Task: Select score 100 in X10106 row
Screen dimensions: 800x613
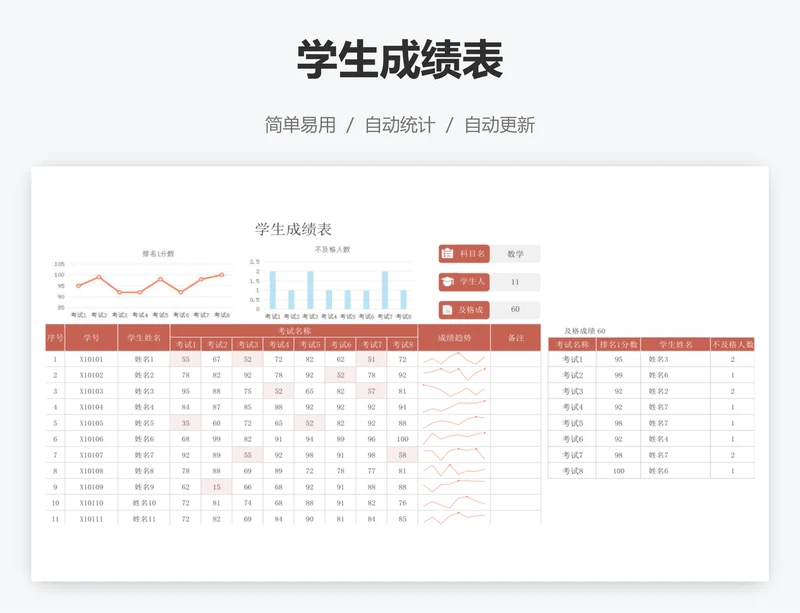Action: [x=403, y=439]
